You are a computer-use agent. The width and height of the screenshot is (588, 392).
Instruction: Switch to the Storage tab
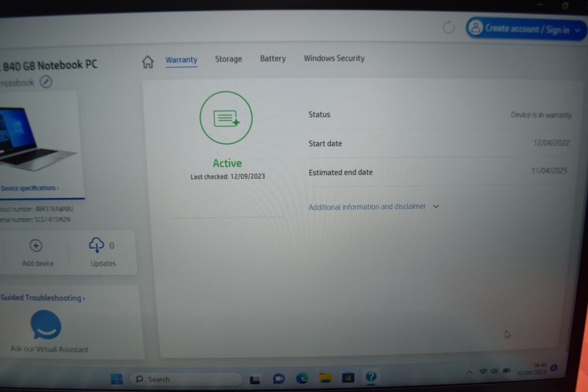click(x=228, y=59)
